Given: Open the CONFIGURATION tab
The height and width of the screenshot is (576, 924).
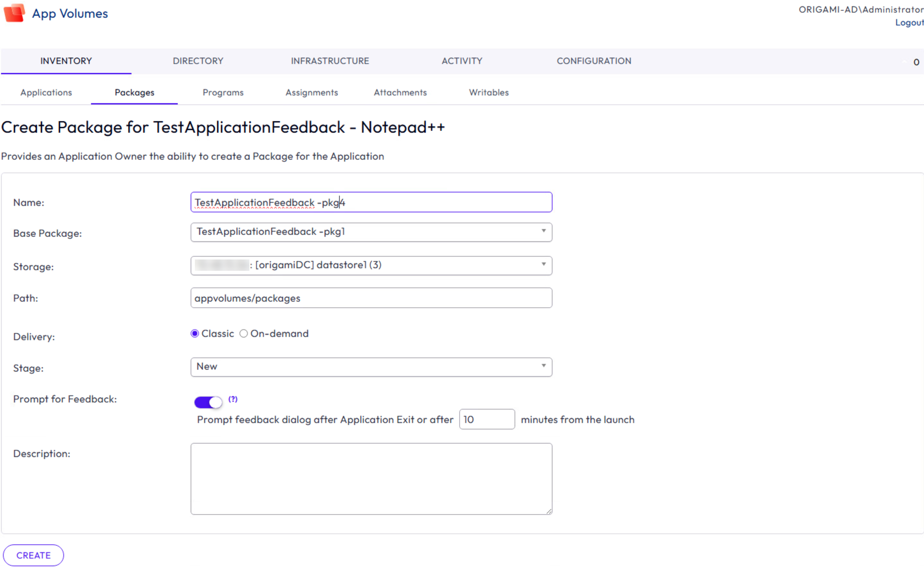Looking at the screenshot, I should (594, 61).
